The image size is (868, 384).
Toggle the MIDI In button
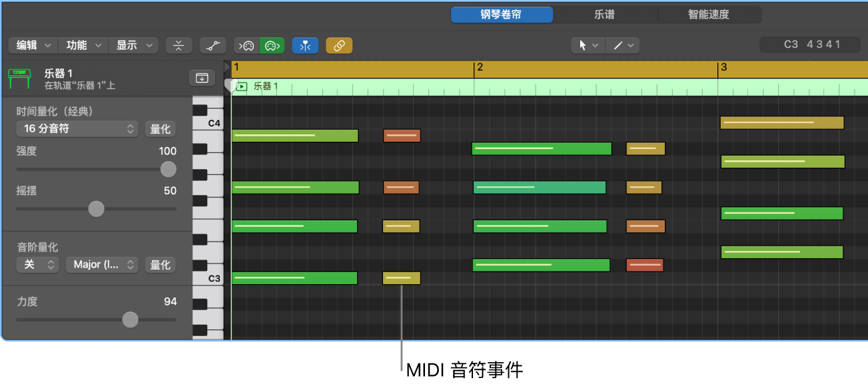(x=246, y=45)
